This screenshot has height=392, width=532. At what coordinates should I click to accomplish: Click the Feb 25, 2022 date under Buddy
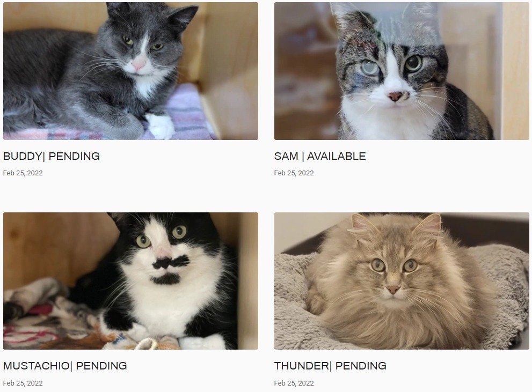coord(23,173)
